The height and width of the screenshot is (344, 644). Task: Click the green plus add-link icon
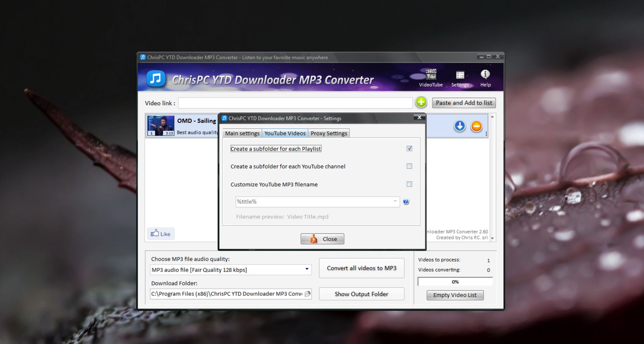pos(421,102)
